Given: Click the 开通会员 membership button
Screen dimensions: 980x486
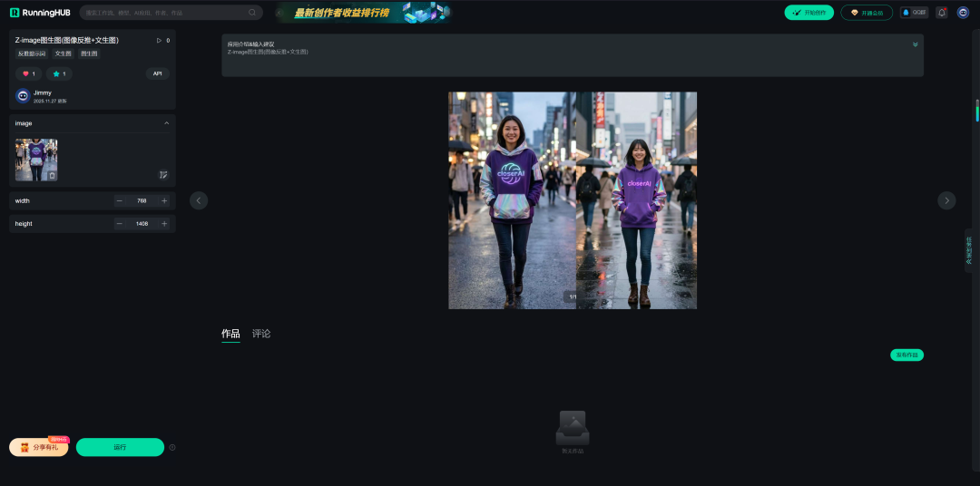Looking at the screenshot, I should coord(867,13).
